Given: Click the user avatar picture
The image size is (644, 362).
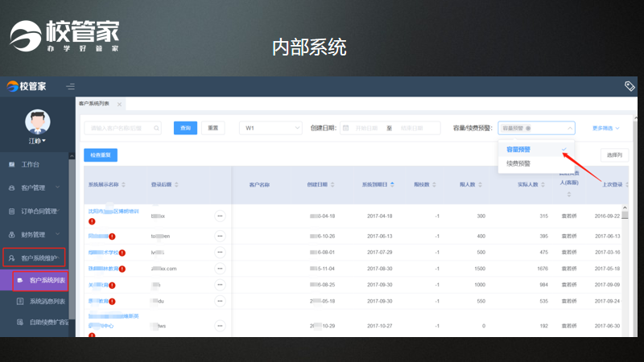Looking at the screenshot, I should point(37,122).
